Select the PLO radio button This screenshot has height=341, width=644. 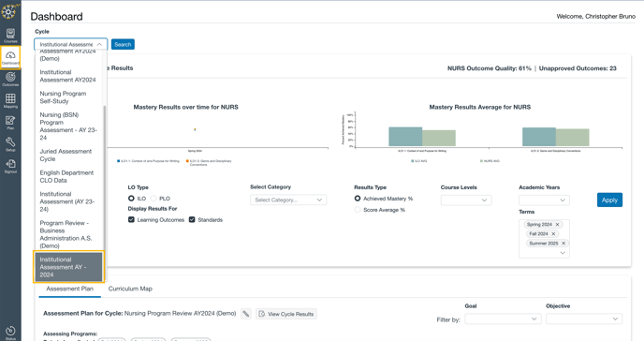[x=154, y=198]
